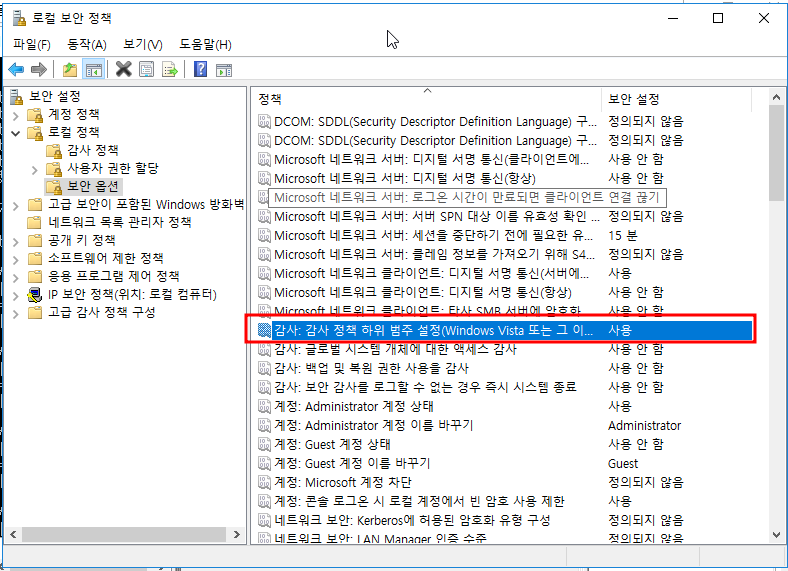
Task: Go back with the blue left arrow
Action: click(16, 69)
